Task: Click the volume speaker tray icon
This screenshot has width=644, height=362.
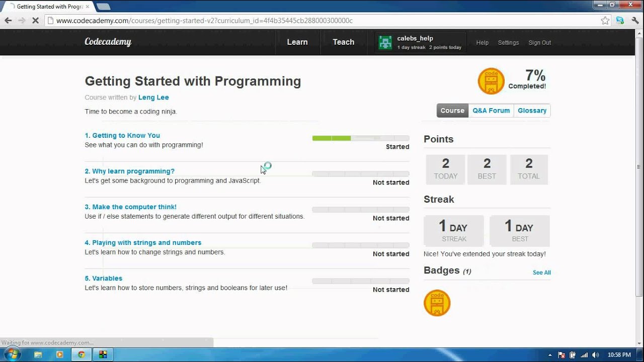Action: [x=596, y=355]
